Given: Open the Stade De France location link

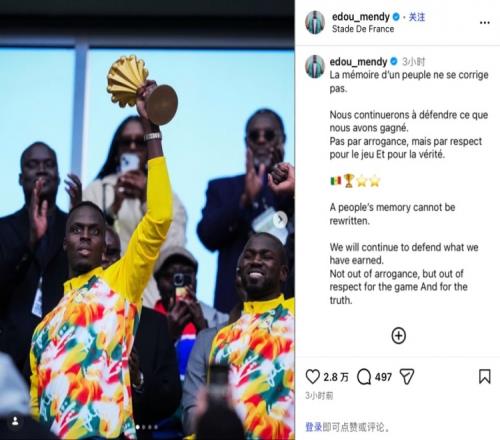Looking at the screenshot, I should pyautogui.click(x=363, y=29).
